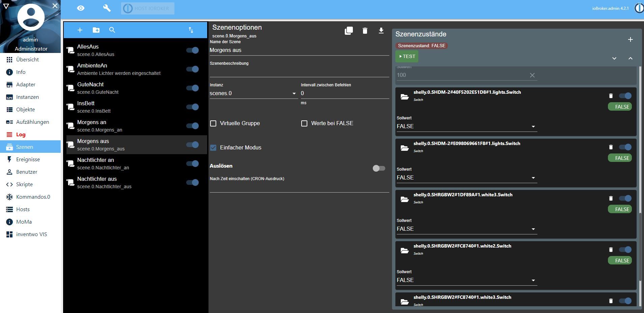
Task: Clone the scene with copy icon
Action: (x=349, y=31)
